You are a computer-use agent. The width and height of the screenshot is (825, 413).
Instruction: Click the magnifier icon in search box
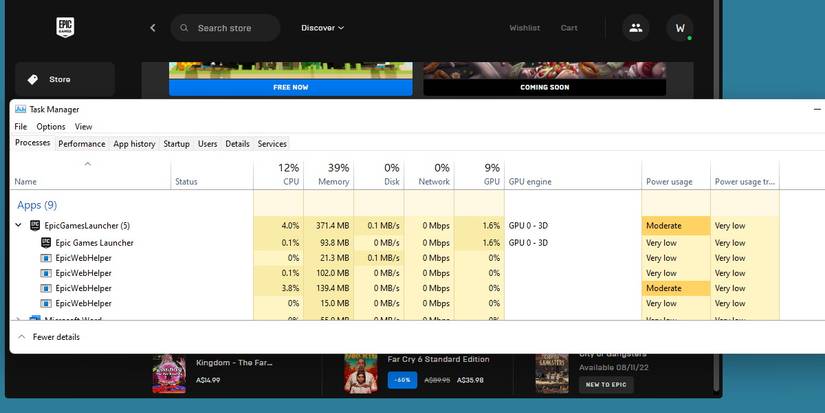coord(184,28)
